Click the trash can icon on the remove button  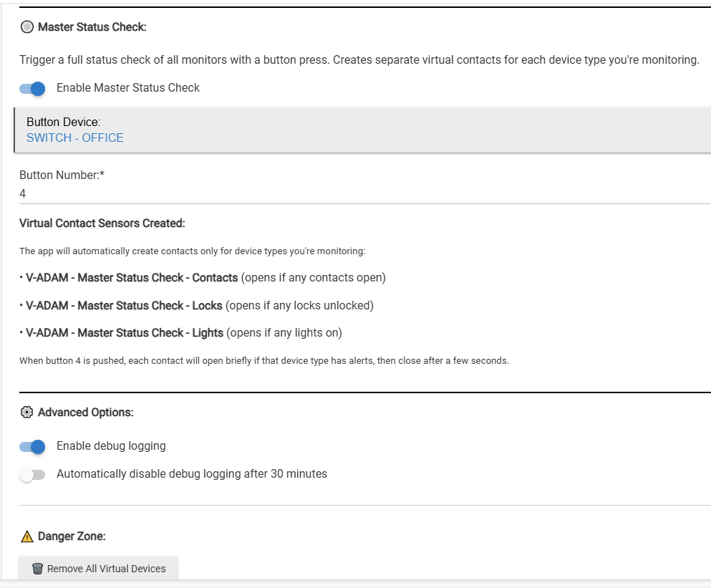coord(38,569)
